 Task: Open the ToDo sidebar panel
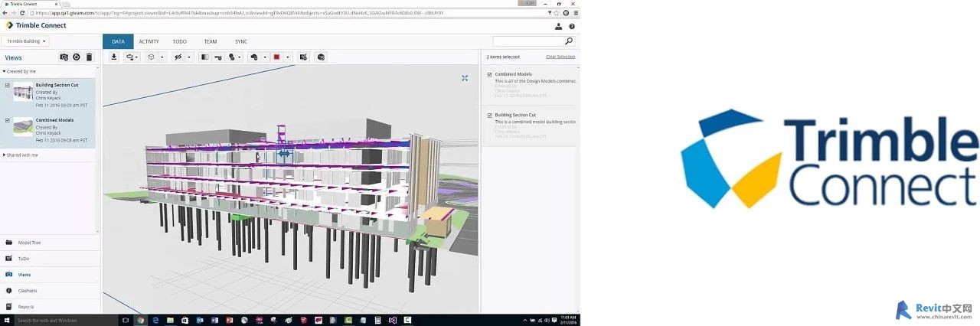coord(50,259)
